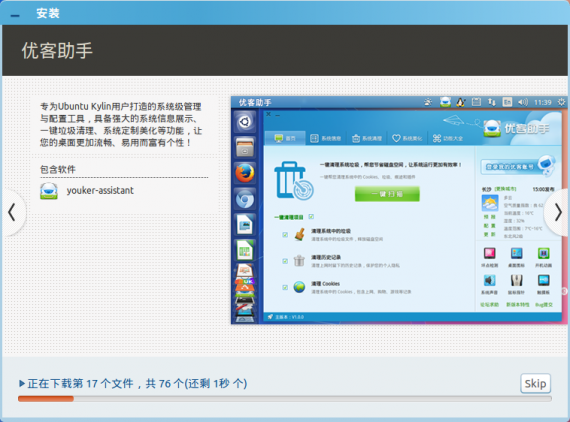Open the spreadsheet icon in the preview launcher
570x422 pixels.
point(245,250)
